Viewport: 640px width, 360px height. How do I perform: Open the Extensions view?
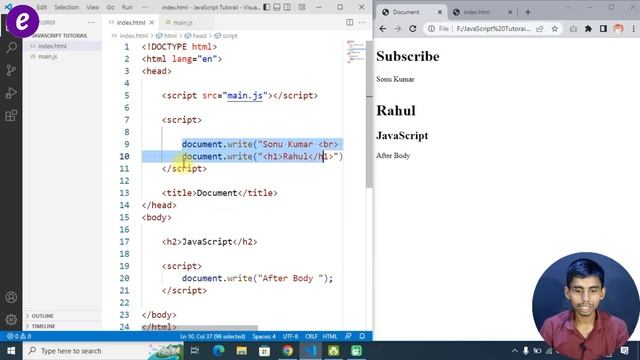[11, 116]
